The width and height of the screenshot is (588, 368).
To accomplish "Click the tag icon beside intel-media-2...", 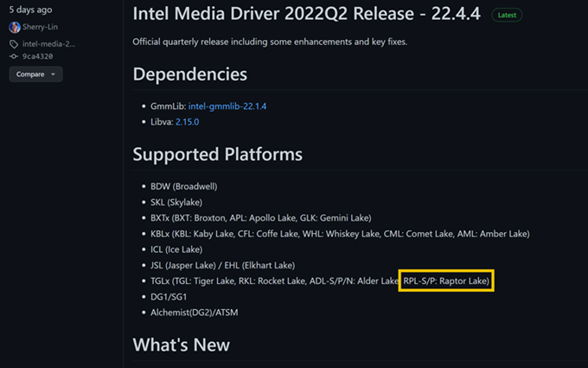I will click(x=14, y=44).
